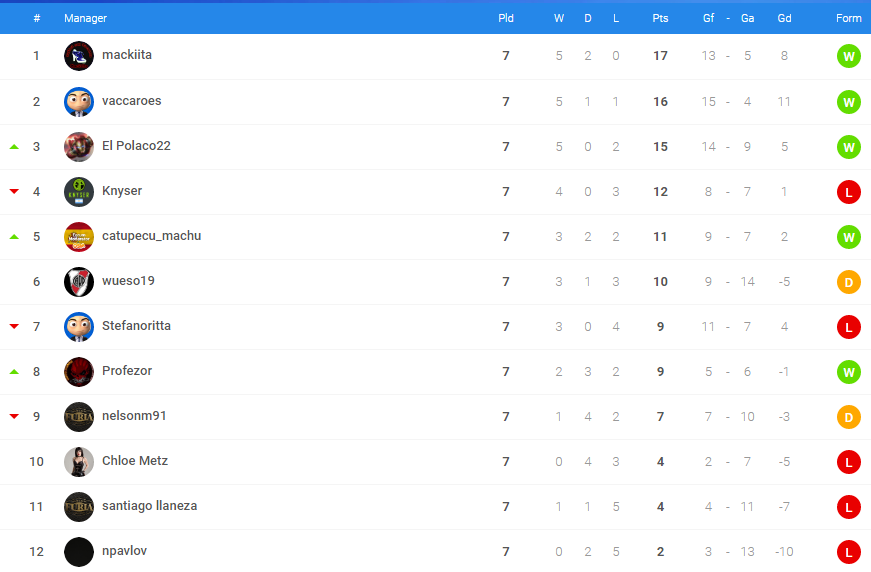Click santiago llaneza manager name

coord(149,506)
